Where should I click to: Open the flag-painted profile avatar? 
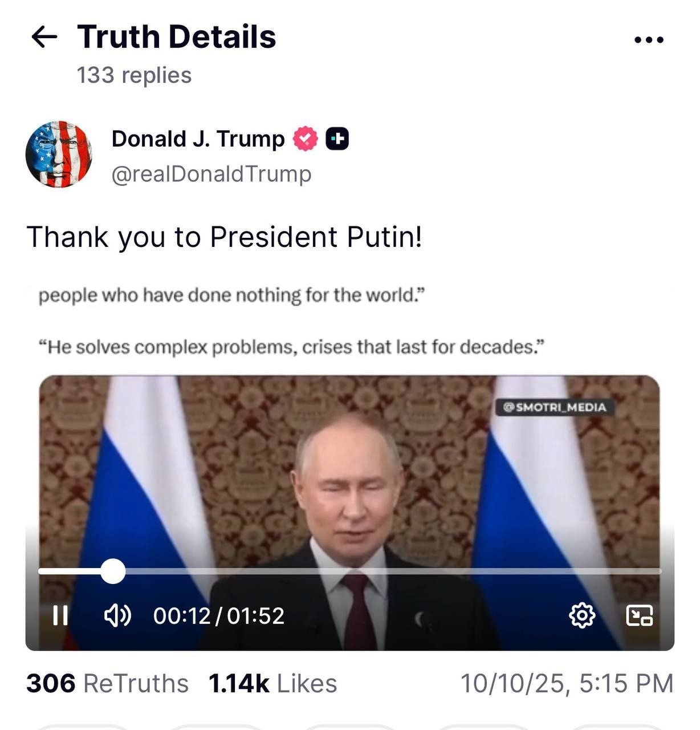(x=59, y=154)
